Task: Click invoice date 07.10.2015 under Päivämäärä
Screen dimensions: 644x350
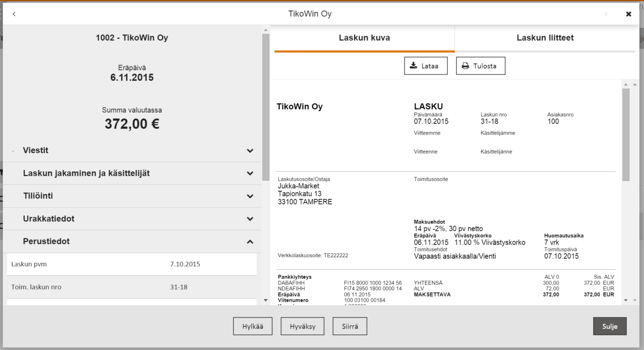Action: click(431, 121)
